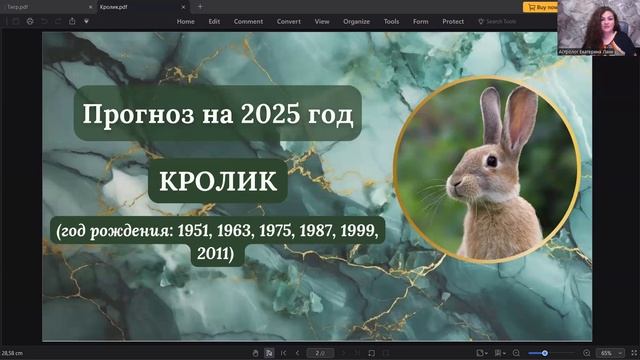The image size is (640, 360).
Task: Open the Edit menu tab
Action: (x=214, y=22)
